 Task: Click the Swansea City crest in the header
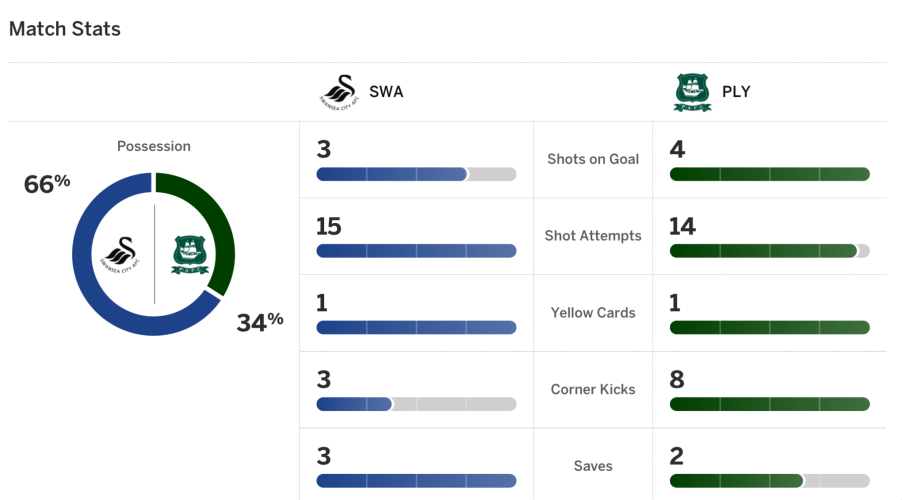tap(338, 92)
